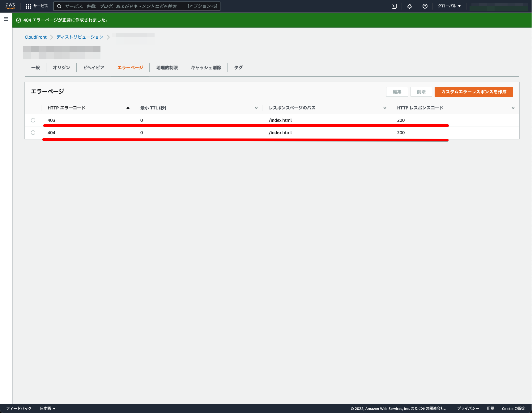Click /index.html path in 404 row

280,133
